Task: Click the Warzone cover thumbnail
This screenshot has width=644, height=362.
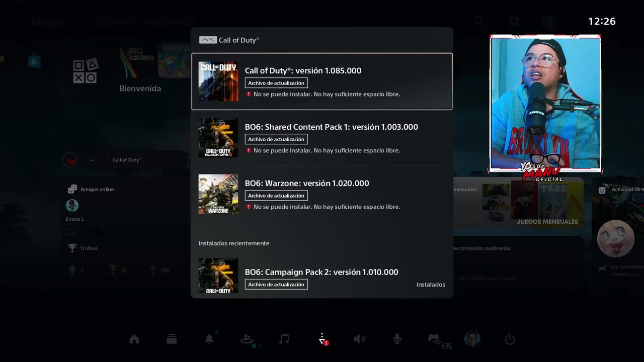Action: (x=218, y=194)
